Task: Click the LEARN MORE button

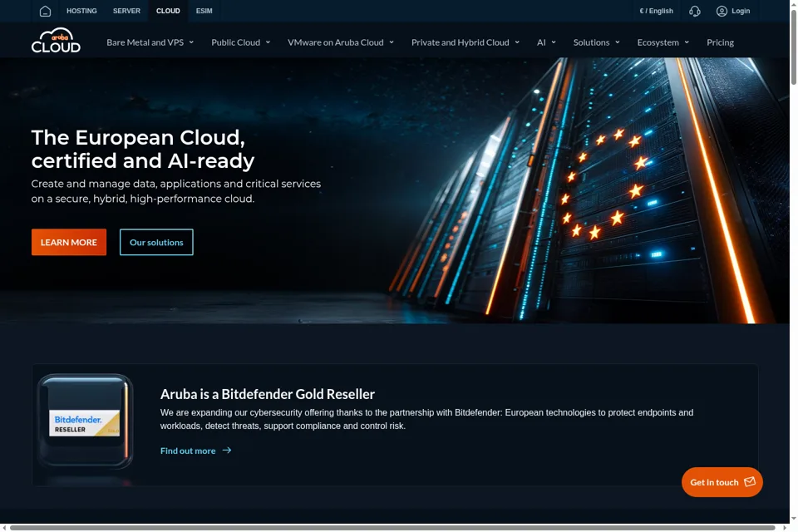Action: (69, 242)
